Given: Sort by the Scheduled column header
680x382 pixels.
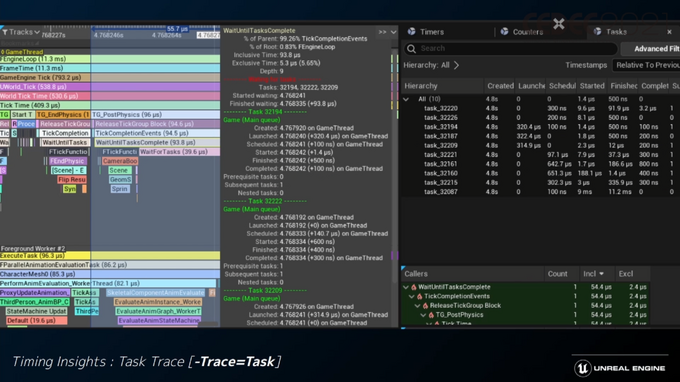Looking at the screenshot, I should pyautogui.click(x=562, y=86).
